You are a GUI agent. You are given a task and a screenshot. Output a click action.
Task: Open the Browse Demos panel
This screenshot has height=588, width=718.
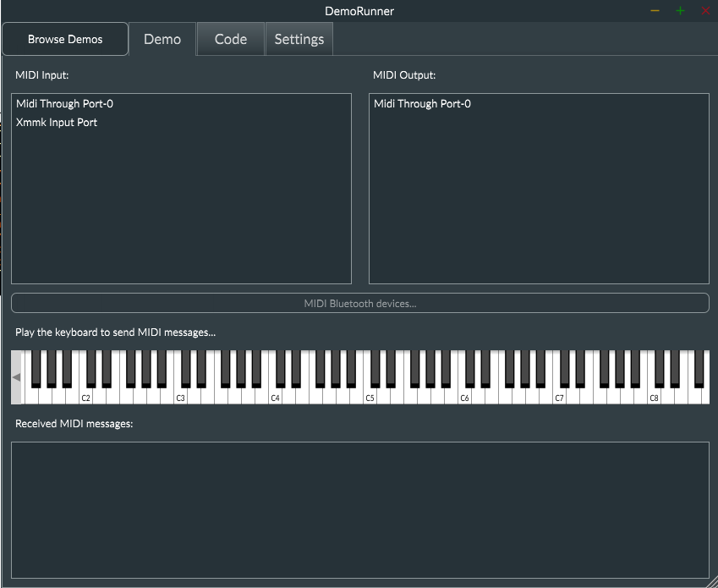pos(65,40)
